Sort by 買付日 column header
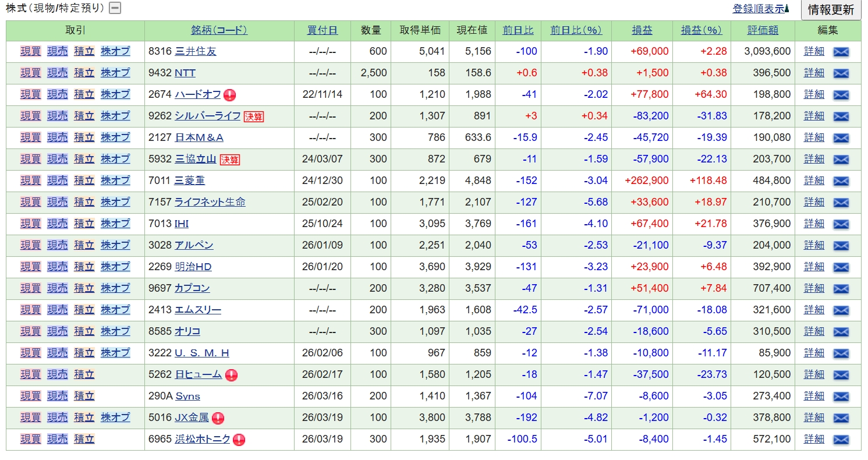The image size is (868, 460). [x=322, y=30]
